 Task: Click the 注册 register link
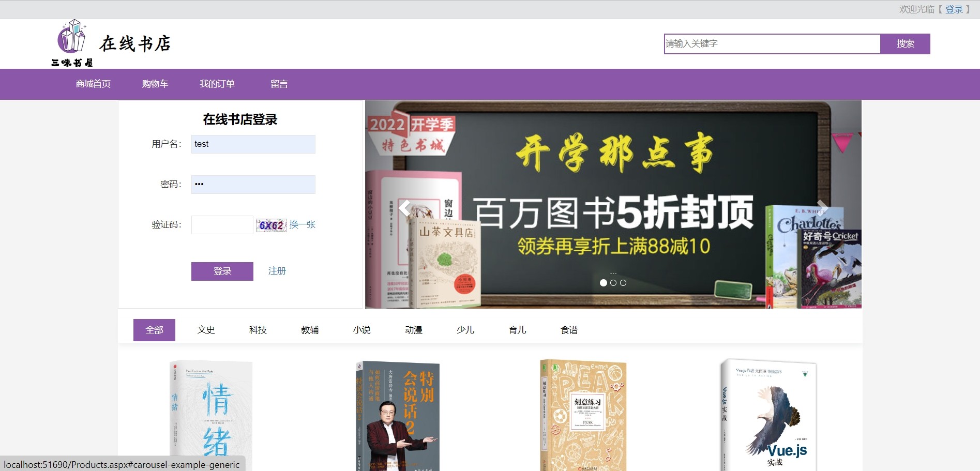click(277, 271)
